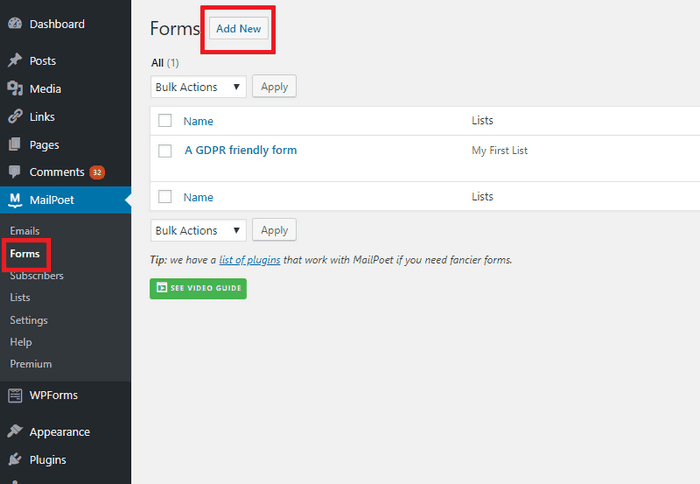Image resolution: width=700 pixels, height=484 pixels.
Task: Click the Add New form button
Action: (x=239, y=29)
